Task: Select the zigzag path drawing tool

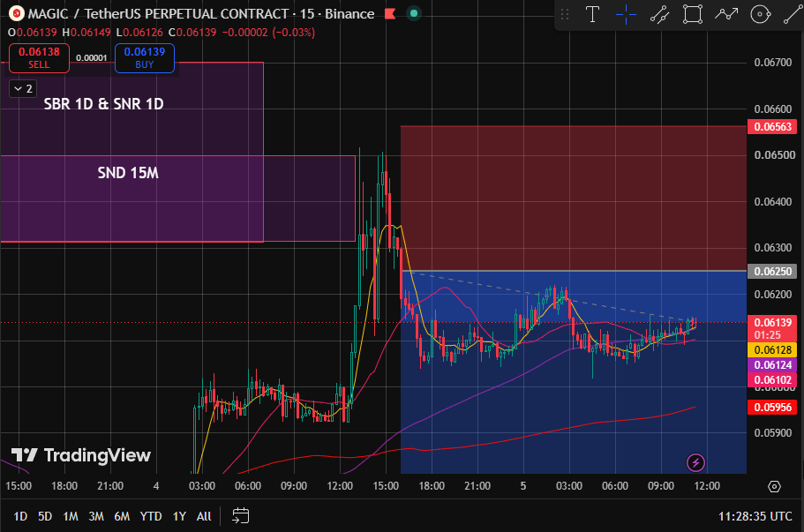Action: click(x=726, y=14)
